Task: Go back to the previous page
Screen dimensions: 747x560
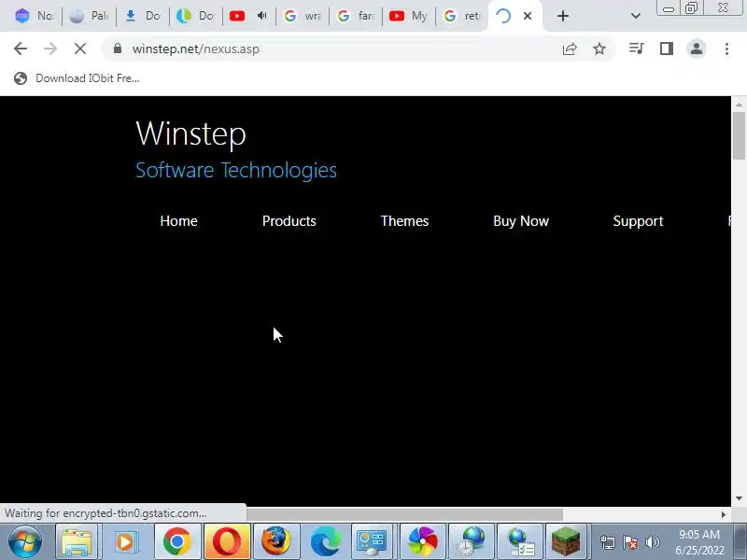Action: (21, 49)
